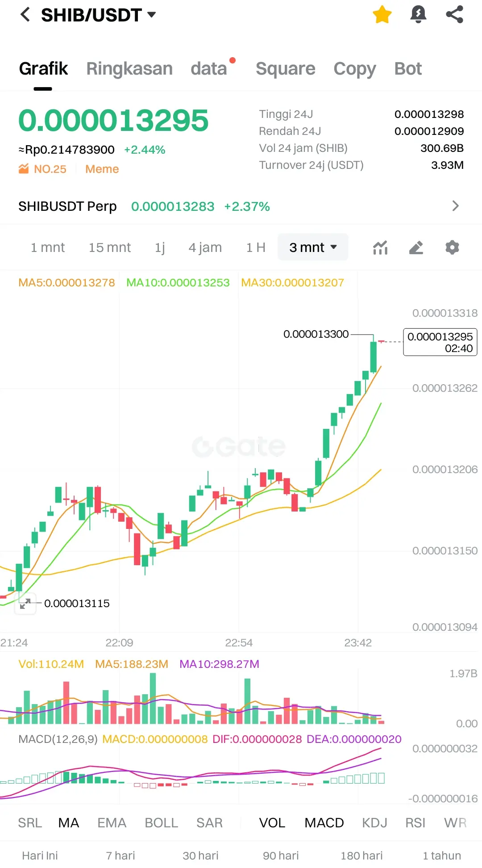Tap the MACD(12,26,9) label
Image resolution: width=482 pixels, height=868 pixels.
[58, 739]
